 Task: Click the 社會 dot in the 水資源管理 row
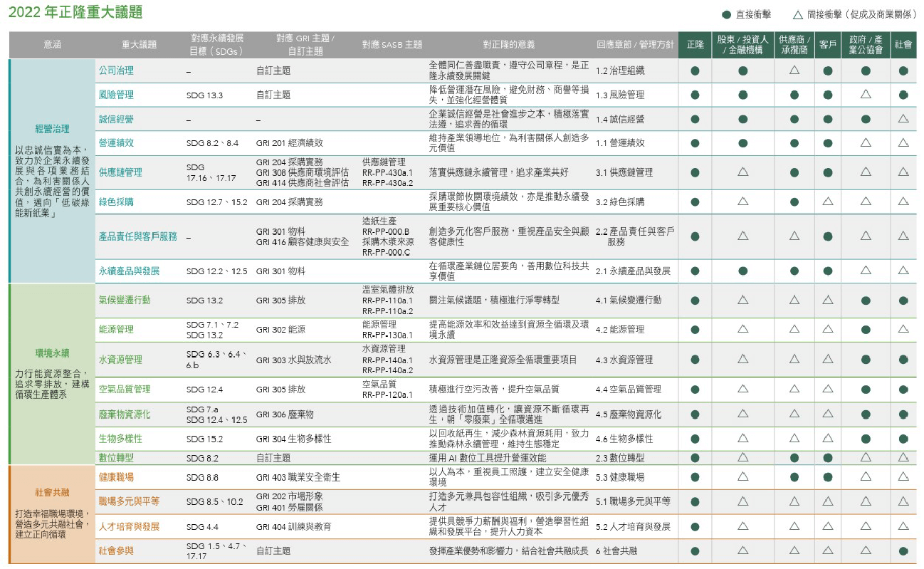point(903,360)
